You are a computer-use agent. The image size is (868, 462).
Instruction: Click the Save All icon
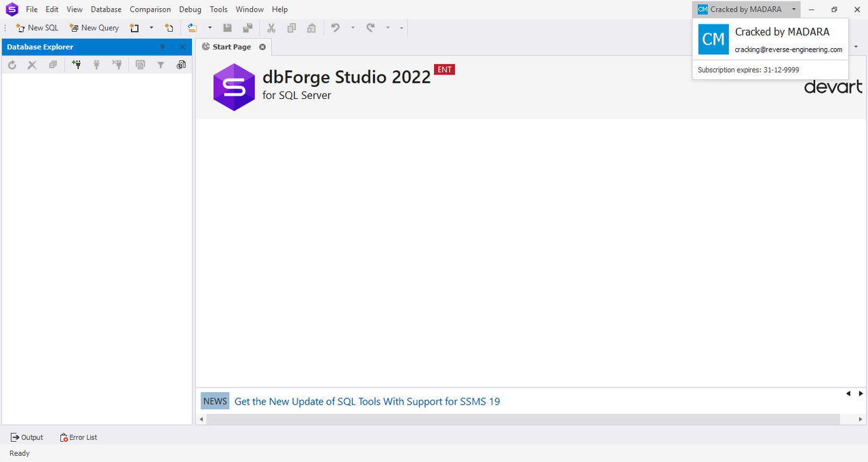coord(248,28)
